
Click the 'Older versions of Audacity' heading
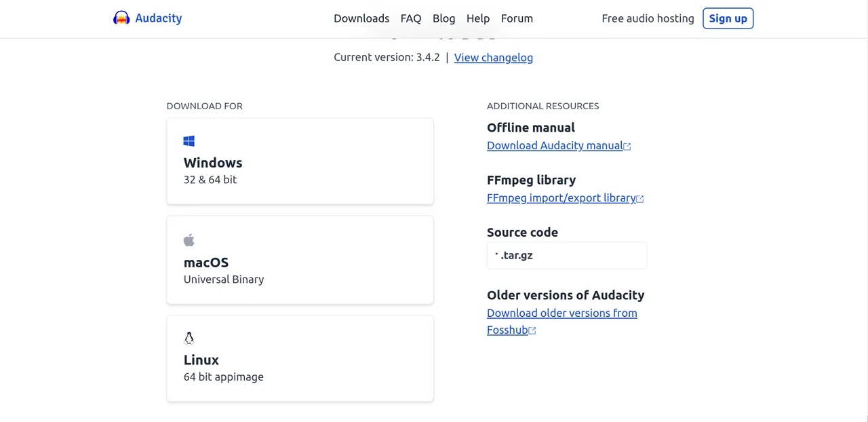point(566,295)
